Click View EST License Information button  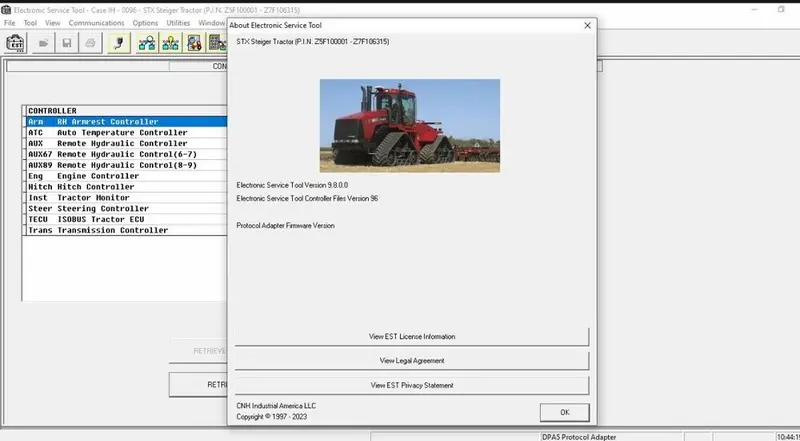pyautogui.click(x=412, y=337)
